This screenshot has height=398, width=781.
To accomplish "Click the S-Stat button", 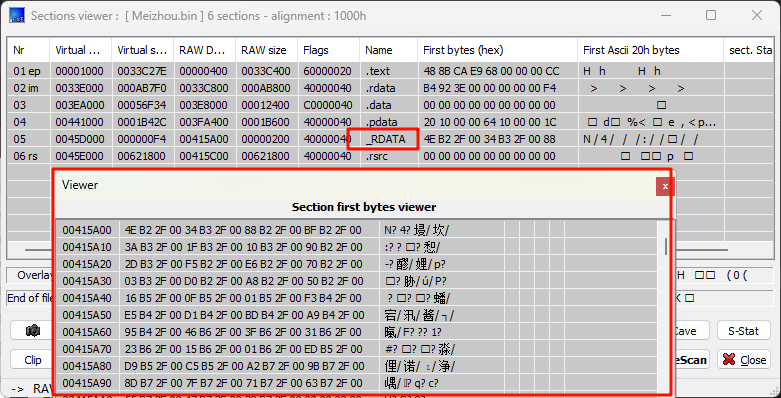I will coord(744,331).
